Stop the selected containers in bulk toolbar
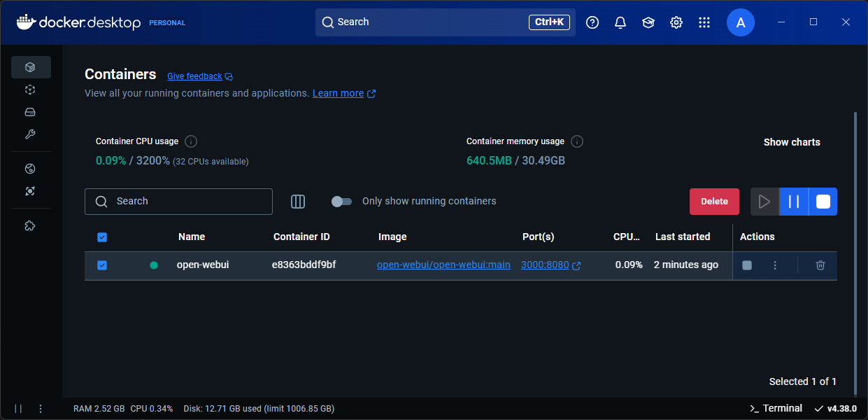The image size is (868, 420). click(x=823, y=202)
